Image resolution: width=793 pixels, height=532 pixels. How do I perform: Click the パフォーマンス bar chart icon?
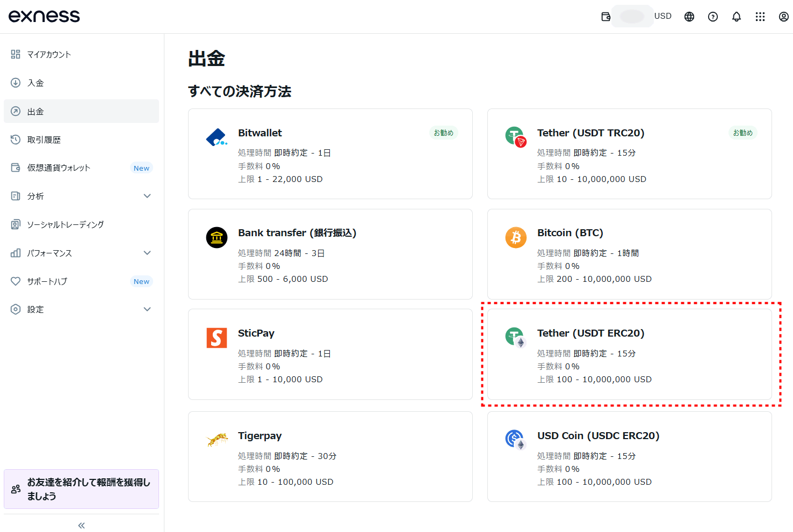click(16, 253)
